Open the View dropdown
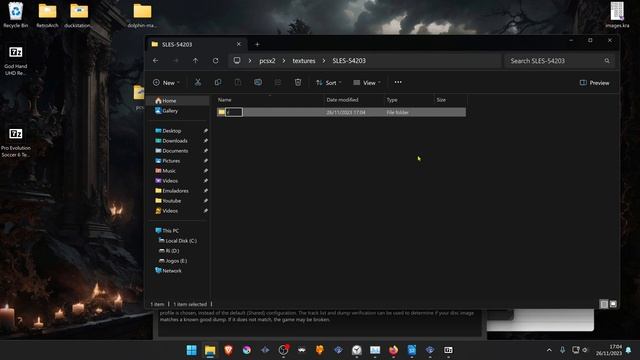640x360 pixels. [x=367, y=82]
